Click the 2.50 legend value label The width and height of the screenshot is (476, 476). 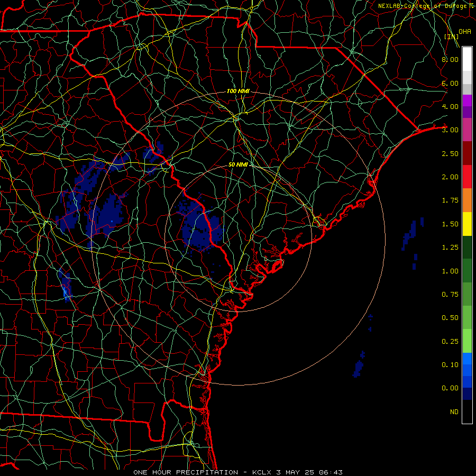point(450,153)
